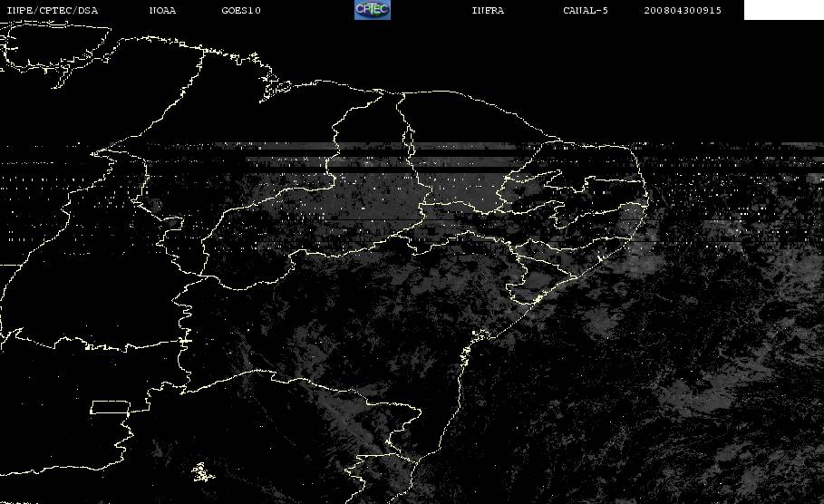The height and width of the screenshot is (504, 824).
Task: Select the CANAL-5 channel label
Action: point(586,11)
